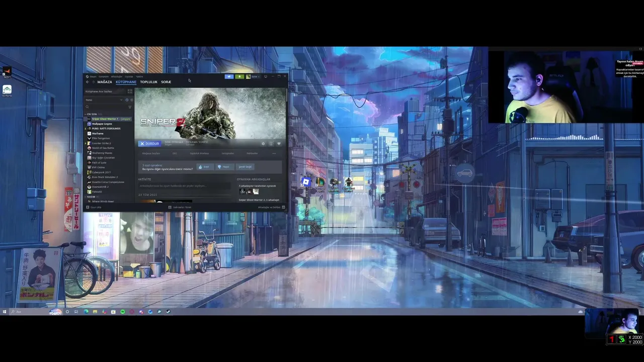Screen dimensions: 644x362
Task: Open Warframe desktop shortcut icon
Action: click(7, 90)
